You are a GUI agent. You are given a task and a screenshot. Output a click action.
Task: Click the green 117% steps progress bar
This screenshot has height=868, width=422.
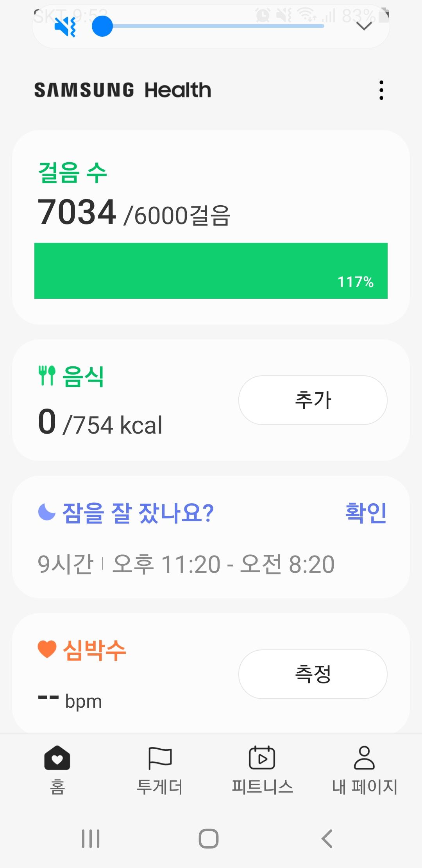211,271
